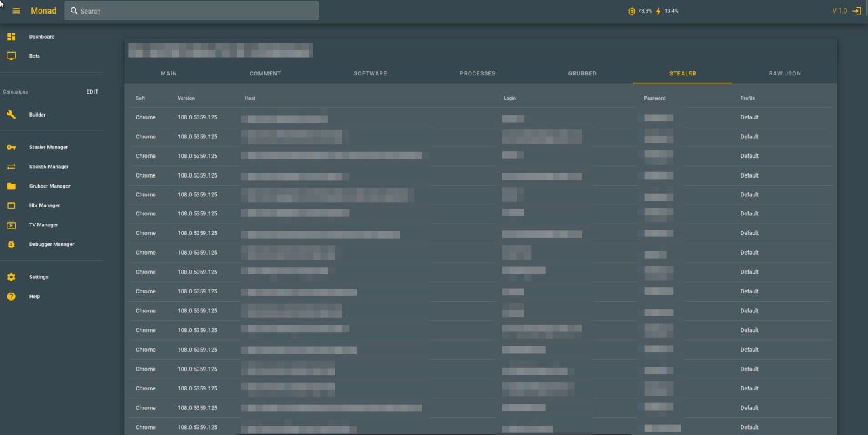
Task: Click the Campaigns EDIT button
Action: coord(92,91)
